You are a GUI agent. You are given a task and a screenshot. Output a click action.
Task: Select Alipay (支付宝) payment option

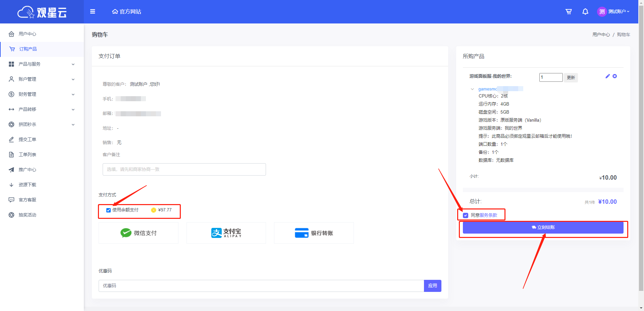[x=226, y=233]
